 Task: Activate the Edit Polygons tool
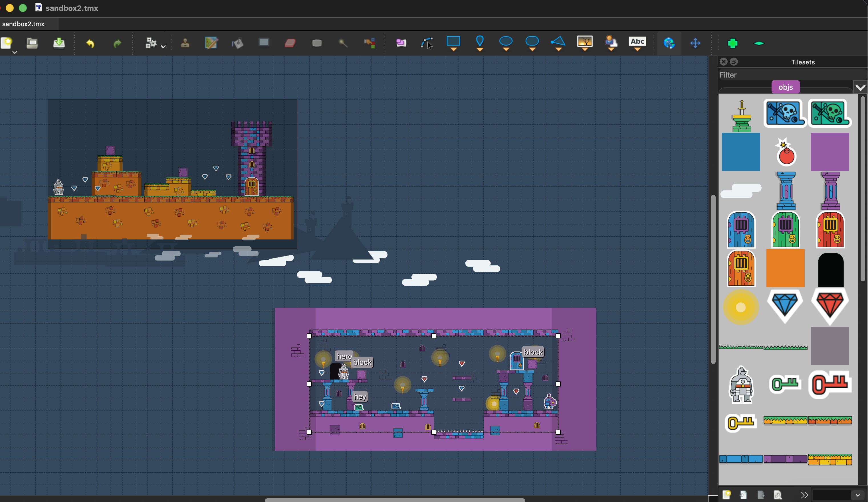pyautogui.click(x=427, y=43)
